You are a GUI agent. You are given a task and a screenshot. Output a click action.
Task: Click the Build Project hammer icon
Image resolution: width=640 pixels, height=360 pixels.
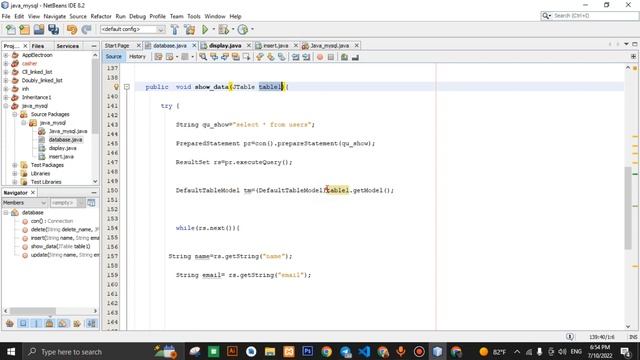click(175, 29)
